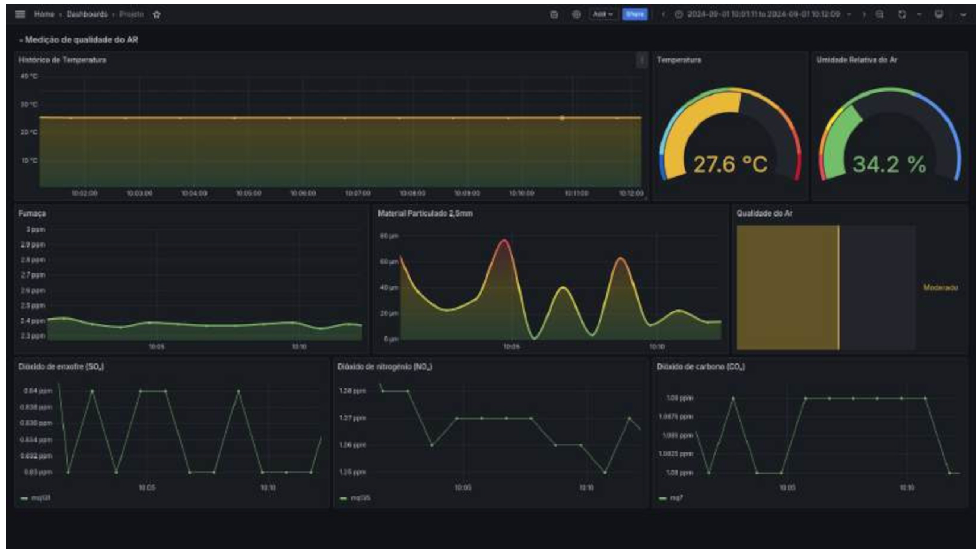This screenshot has width=980, height=553.
Task: Open dashboard settings gear icon
Action: 576,14
